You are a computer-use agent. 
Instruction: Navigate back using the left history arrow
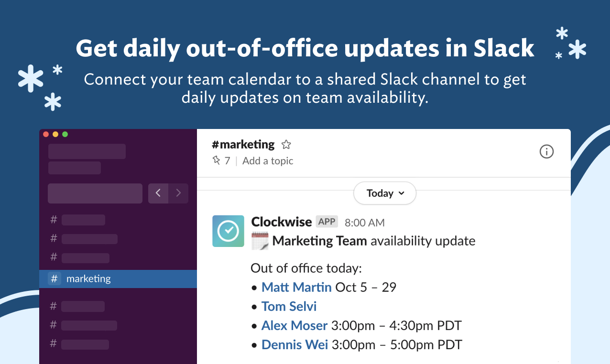(158, 193)
